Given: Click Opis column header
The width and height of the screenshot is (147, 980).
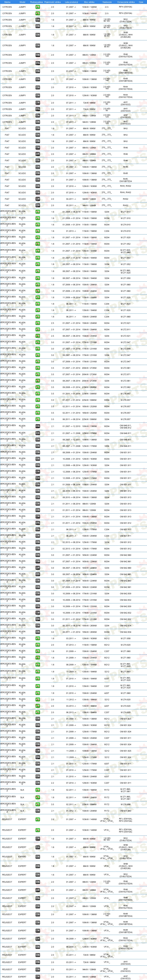Looking at the screenshot, I should point(141,2).
